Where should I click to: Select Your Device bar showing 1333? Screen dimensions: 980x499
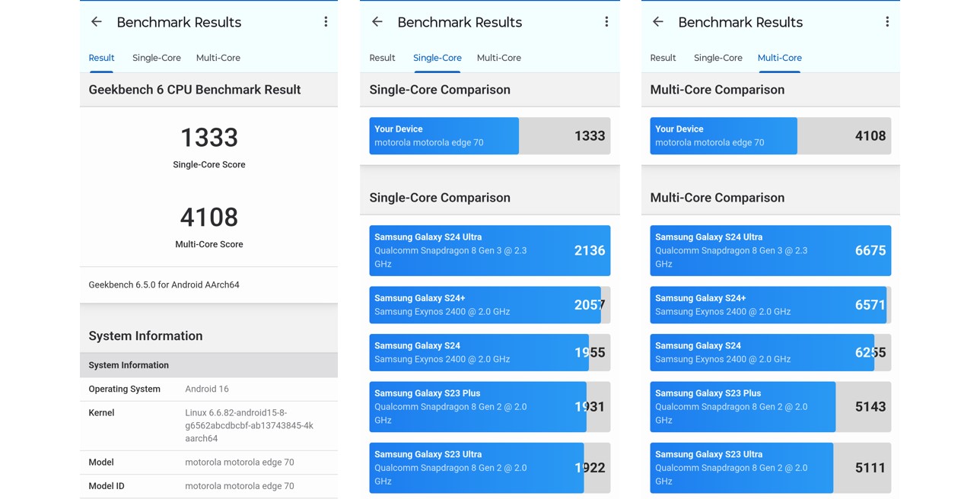[489, 135]
